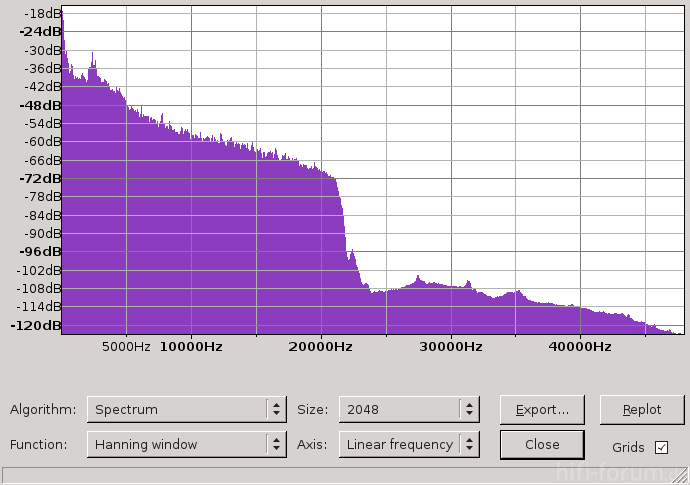Click the 20000Hz axis label
Screen dimensions: 690x485
(320, 347)
